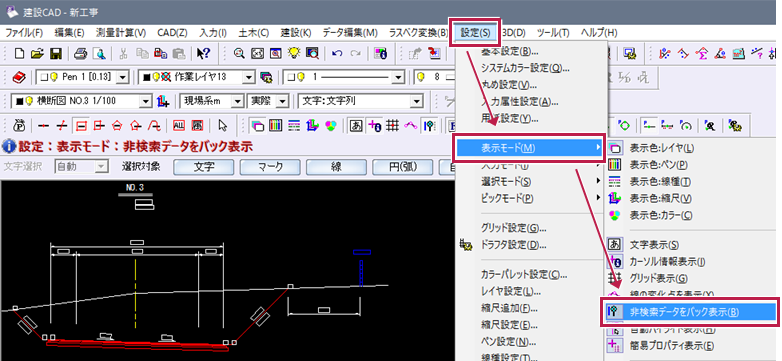Click the Open folder icon
The width and height of the screenshot is (782, 361).
tap(38, 53)
